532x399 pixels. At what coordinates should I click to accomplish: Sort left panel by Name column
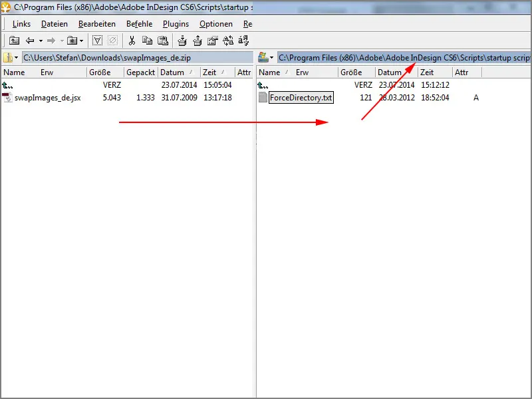point(14,72)
